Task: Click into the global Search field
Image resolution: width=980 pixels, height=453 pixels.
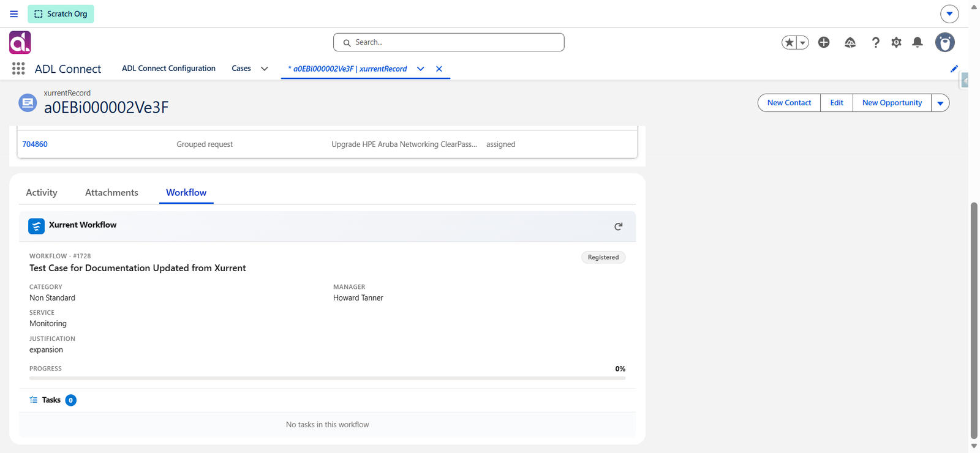Action: (x=448, y=42)
